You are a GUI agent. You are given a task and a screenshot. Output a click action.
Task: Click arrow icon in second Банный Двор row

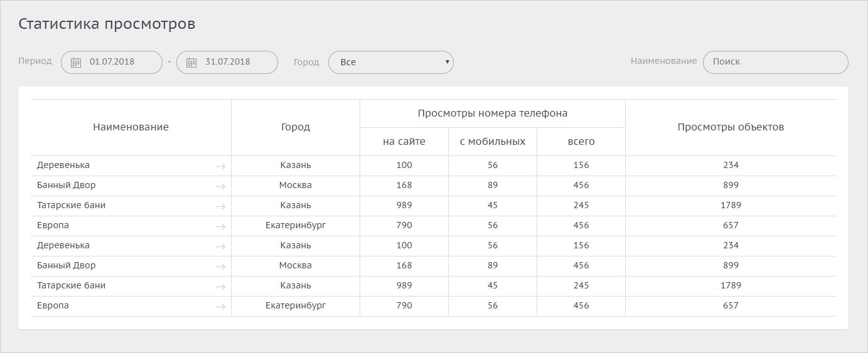coord(220,266)
